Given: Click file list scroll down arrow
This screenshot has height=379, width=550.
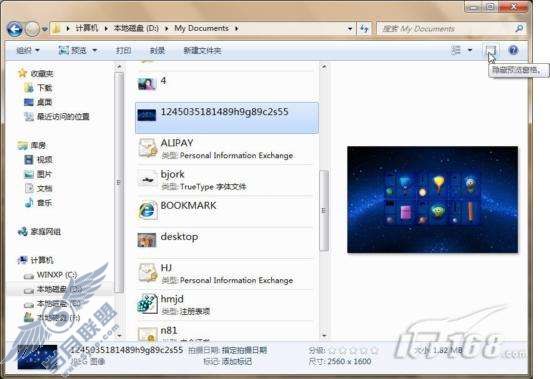Looking at the screenshot, I should point(324,336).
